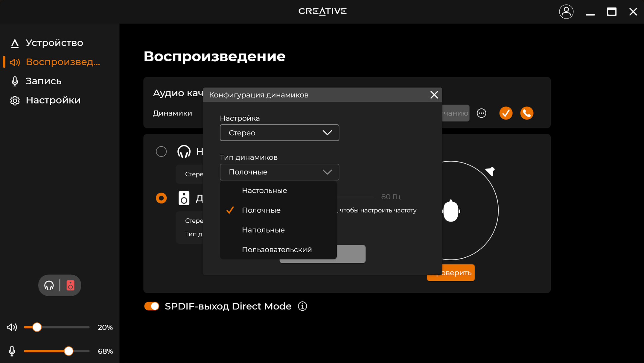644x363 pixels.
Task: Open the user account profile icon
Action: click(566, 12)
